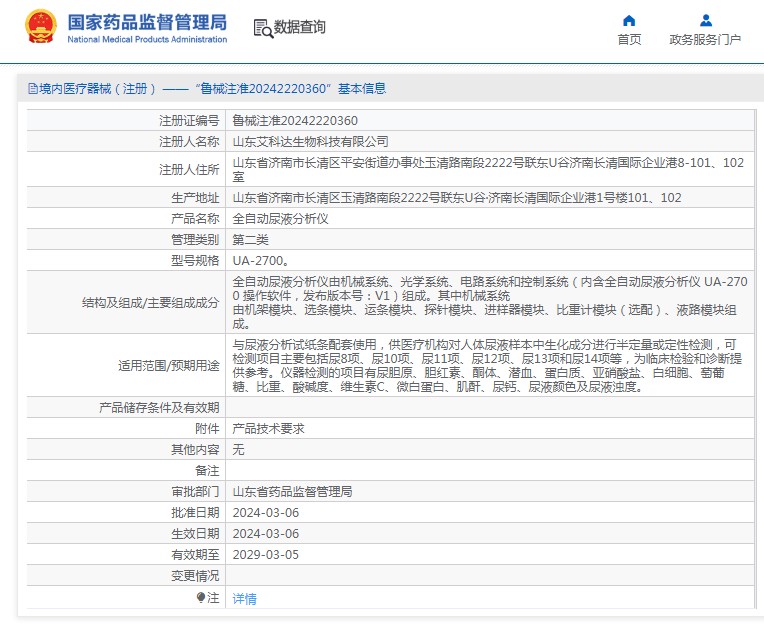Select product name 全自动尿液分析仪
The width and height of the screenshot is (764, 634).
(280, 218)
